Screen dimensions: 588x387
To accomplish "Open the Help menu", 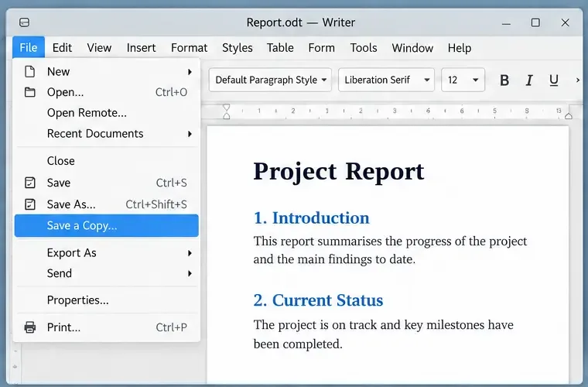I will [x=460, y=48].
